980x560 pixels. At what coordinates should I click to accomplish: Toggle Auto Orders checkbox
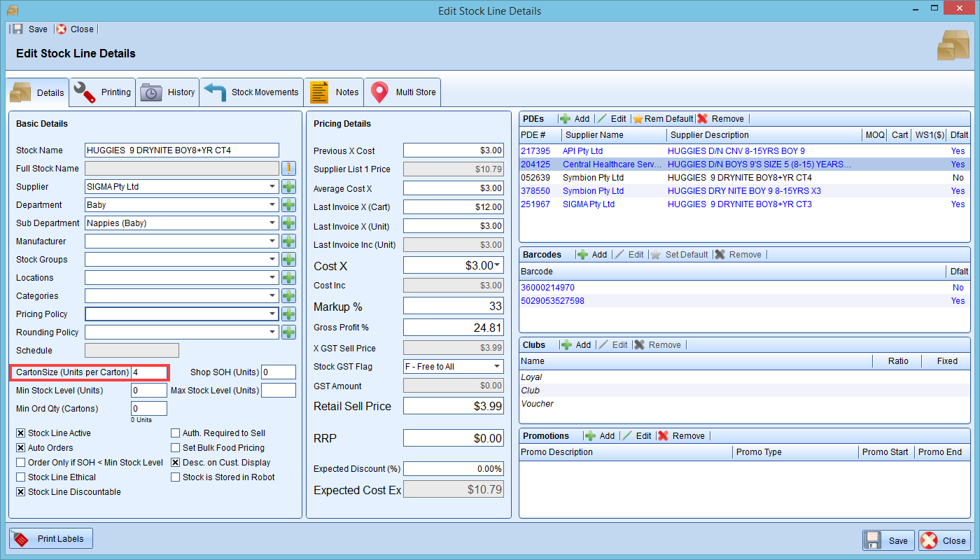coord(21,448)
